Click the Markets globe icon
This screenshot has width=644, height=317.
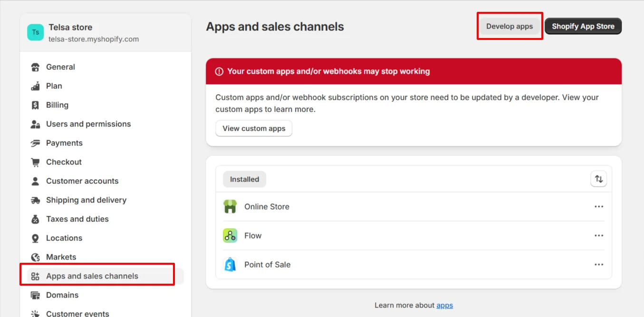[x=35, y=257]
